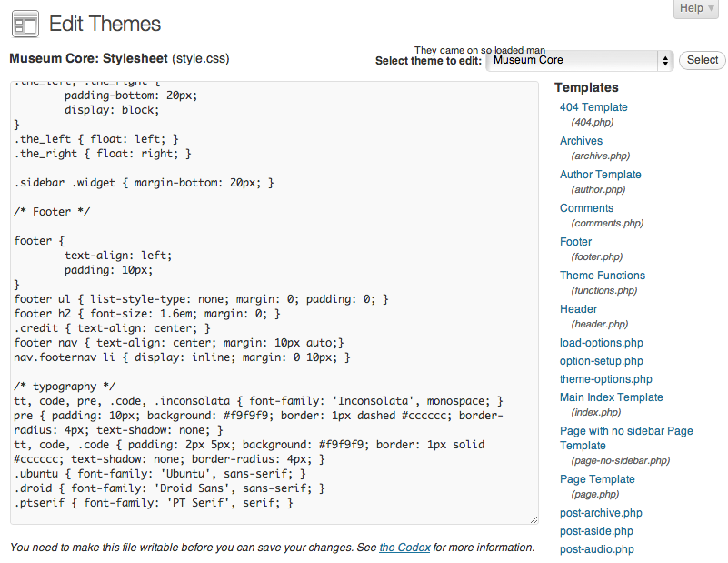728x563 pixels.
Task: Open the Archives template
Action: pyautogui.click(x=581, y=141)
